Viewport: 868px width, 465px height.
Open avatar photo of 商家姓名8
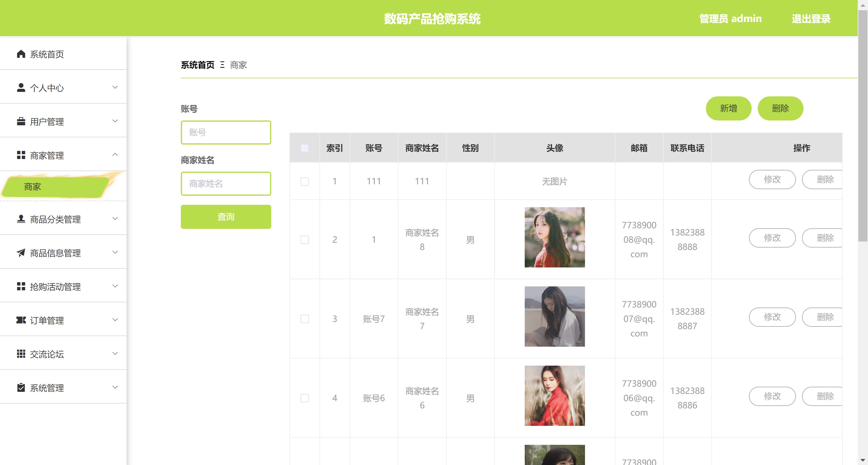click(555, 237)
